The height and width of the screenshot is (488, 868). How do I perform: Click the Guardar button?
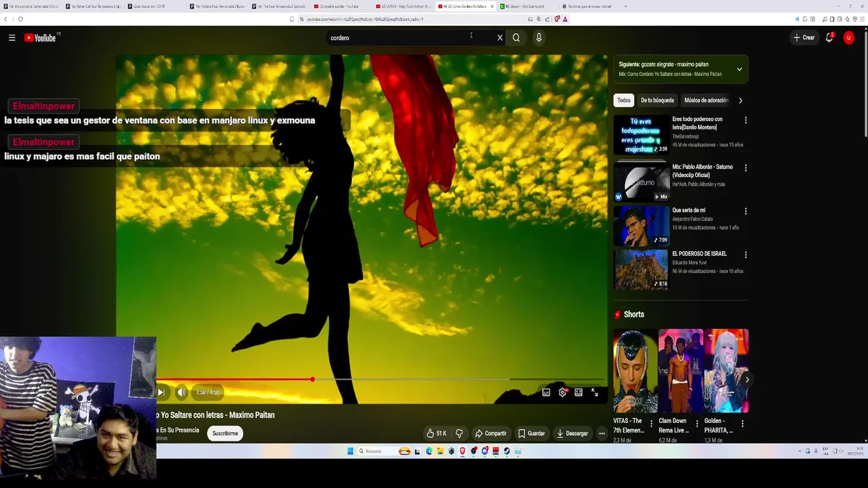[x=531, y=433]
